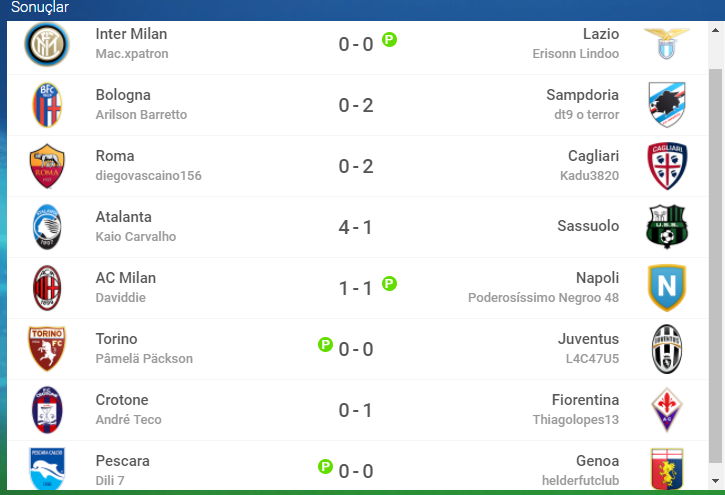Click the green P badge on Torino match

326,344
